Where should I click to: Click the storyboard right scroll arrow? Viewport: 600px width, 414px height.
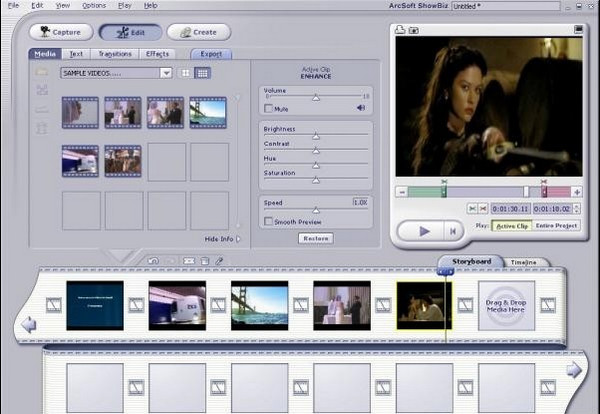point(574,370)
